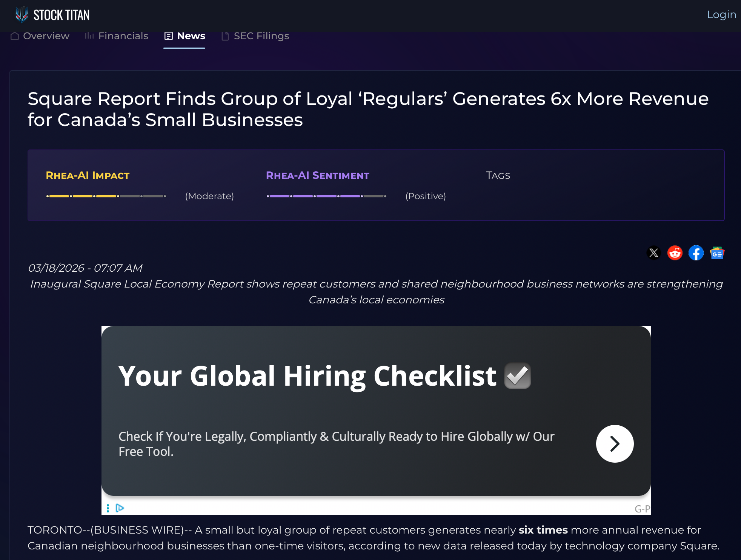Share article on Facebook

[x=696, y=253]
